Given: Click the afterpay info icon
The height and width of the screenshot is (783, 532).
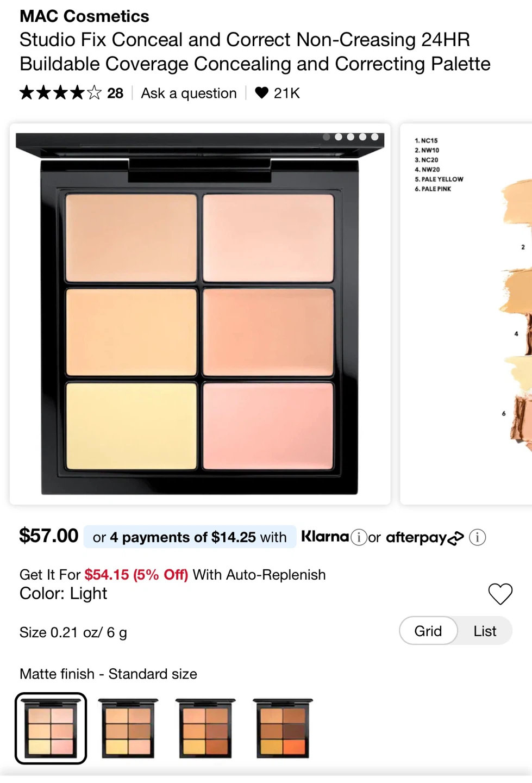Looking at the screenshot, I should [x=478, y=537].
